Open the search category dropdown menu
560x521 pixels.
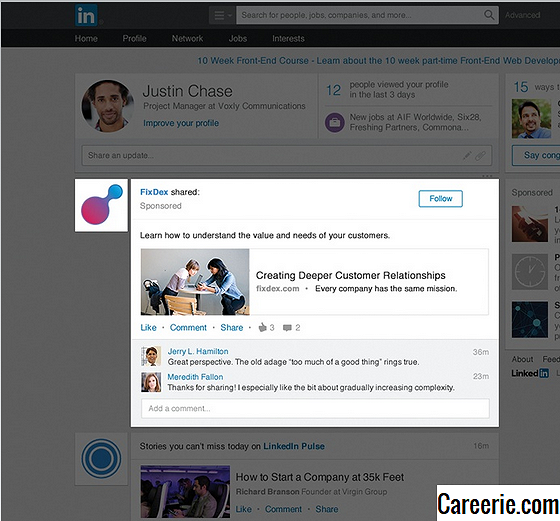coord(222,15)
